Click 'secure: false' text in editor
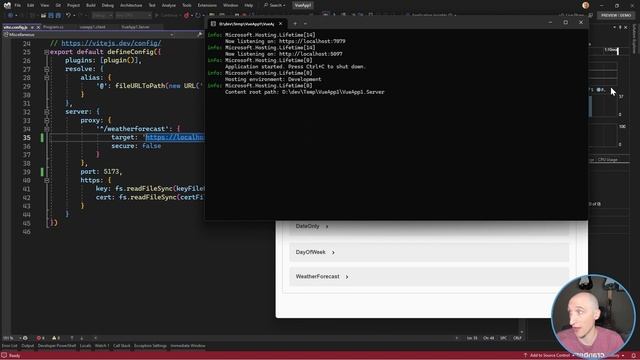The image size is (640, 360). (136, 146)
